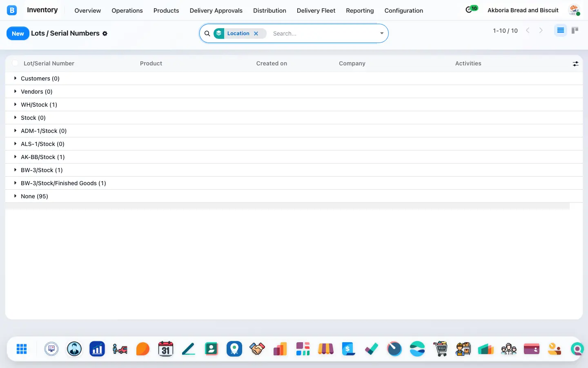Remove the Location filter from search
Image resolution: width=588 pixels, height=368 pixels.
point(256,34)
